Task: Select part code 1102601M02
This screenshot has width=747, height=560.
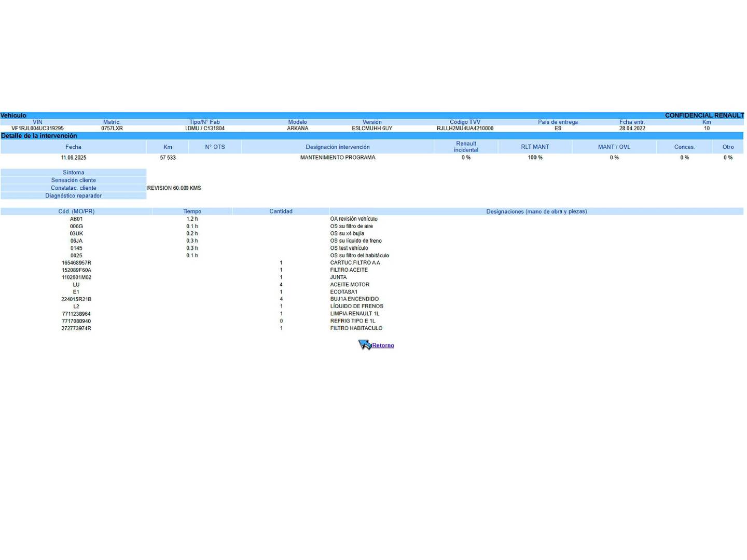Action: pyautogui.click(x=76, y=277)
